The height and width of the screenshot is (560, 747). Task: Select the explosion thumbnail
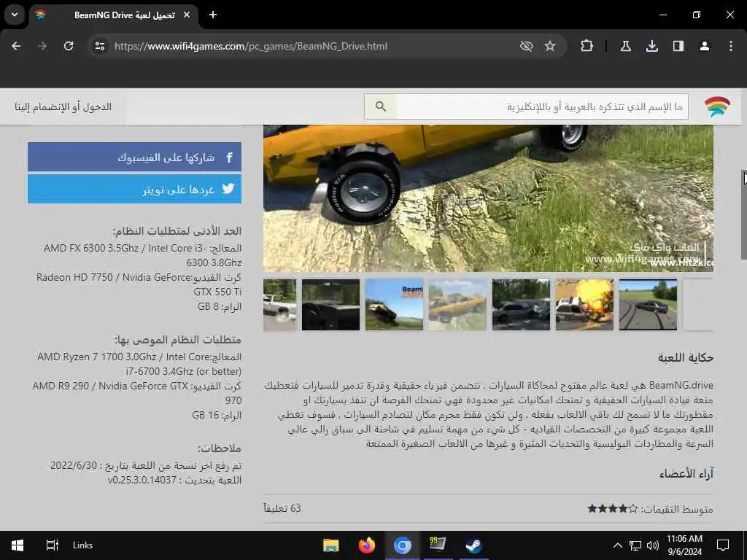point(584,305)
